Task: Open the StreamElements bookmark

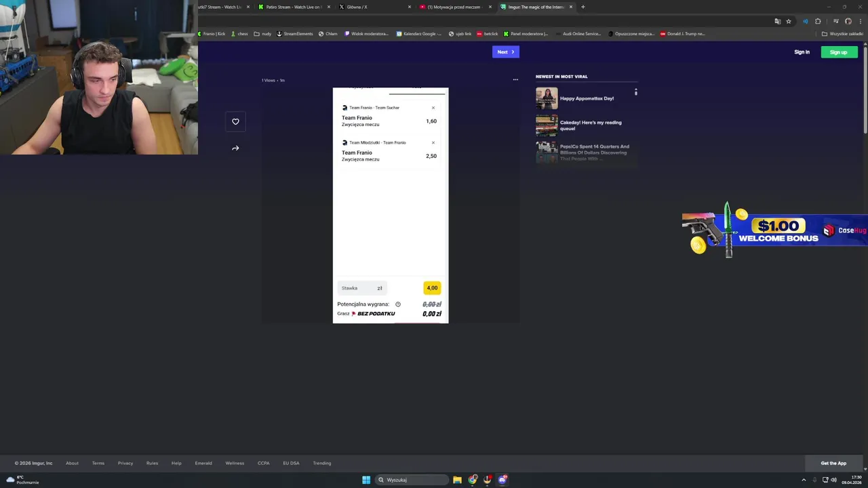Action: [x=295, y=33]
